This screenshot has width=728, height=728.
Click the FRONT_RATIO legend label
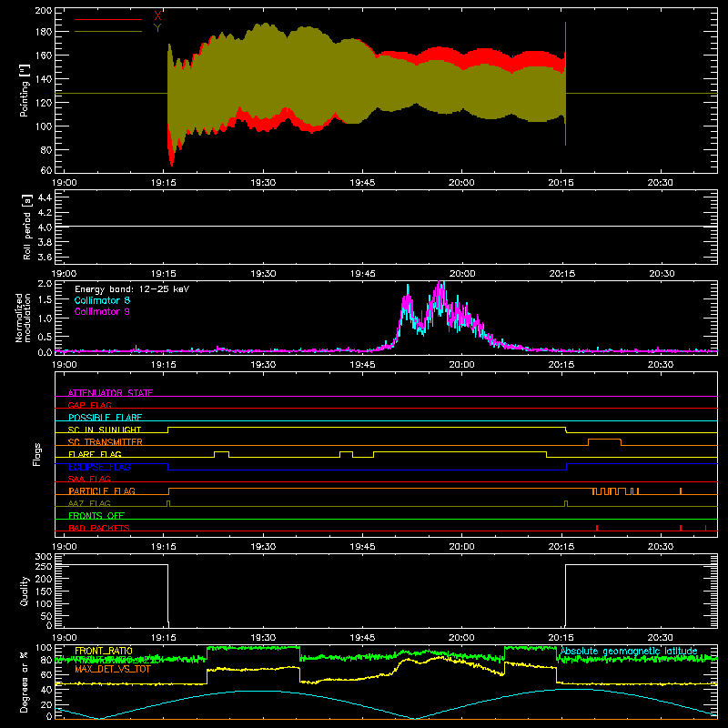pos(104,651)
